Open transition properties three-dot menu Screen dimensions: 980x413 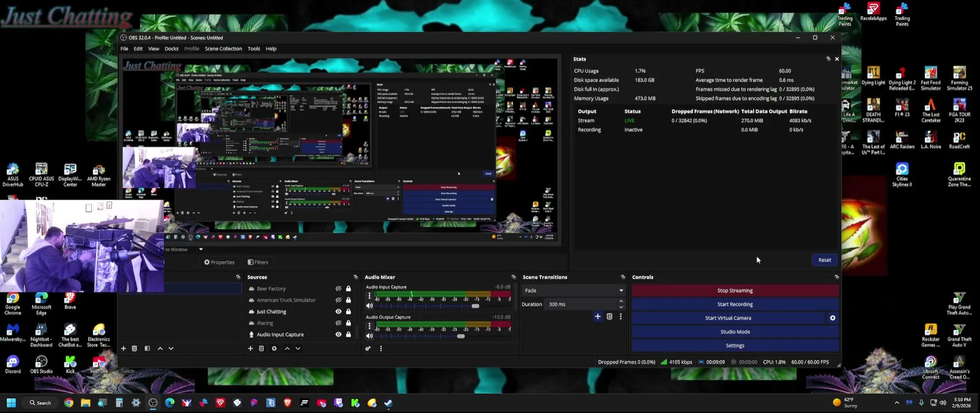coord(621,316)
